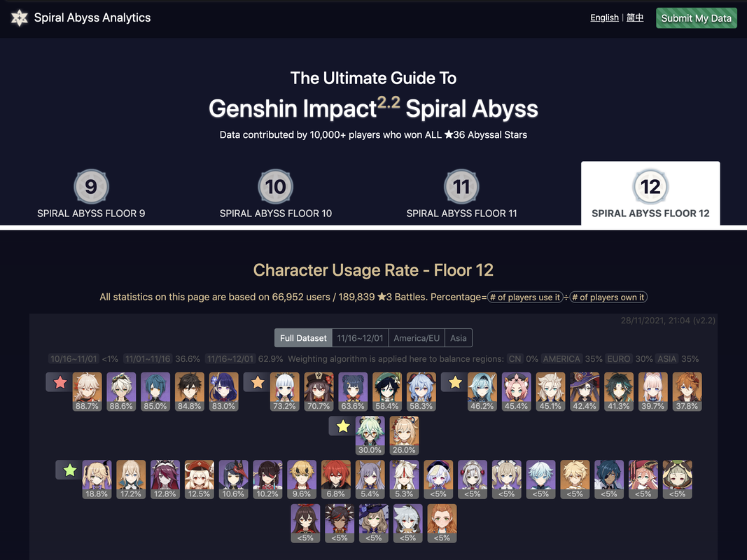Viewport: 747px width, 560px height.
Task: Select the character portrait with 41.3% usage
Action: (x=619, y=391)
